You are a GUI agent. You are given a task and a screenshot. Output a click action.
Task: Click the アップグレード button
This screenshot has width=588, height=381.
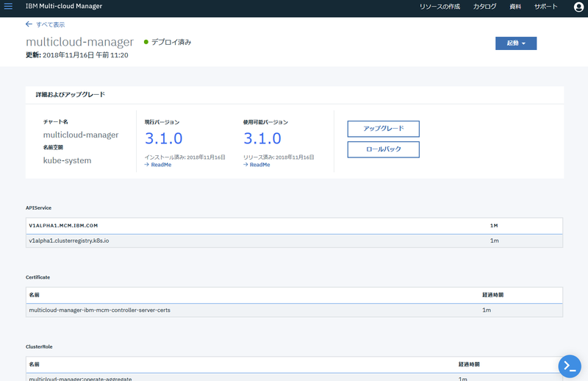383,129
